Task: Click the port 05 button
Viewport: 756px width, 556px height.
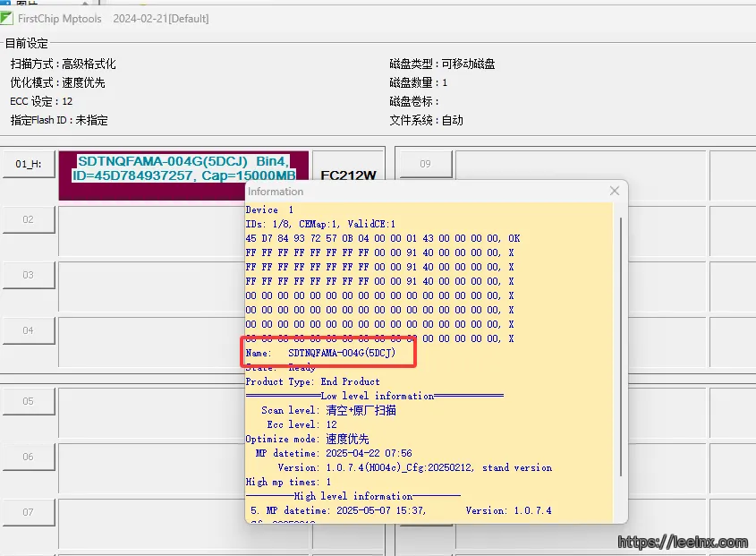Action: [x=29, y=401]
